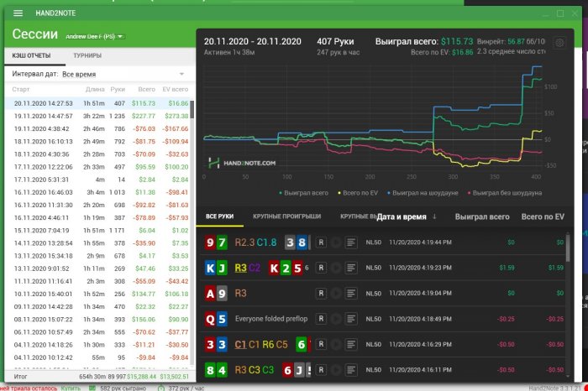Image resolution: width=588 pixels, height=391 pixels.
Task: Select session 10.11.2020 15:40:01
Action: pos(98,295)
